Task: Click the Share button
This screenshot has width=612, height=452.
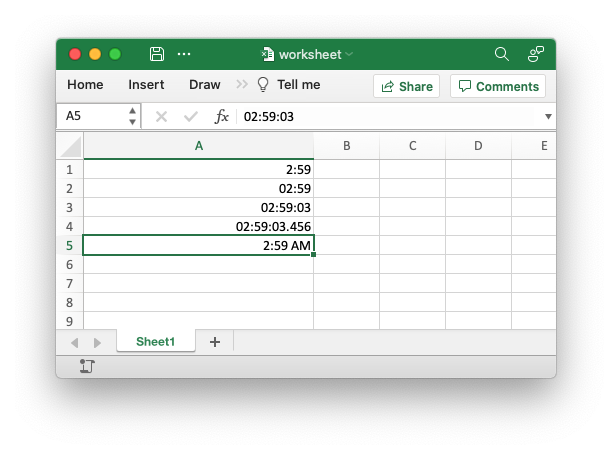Action: pos(406,86)
